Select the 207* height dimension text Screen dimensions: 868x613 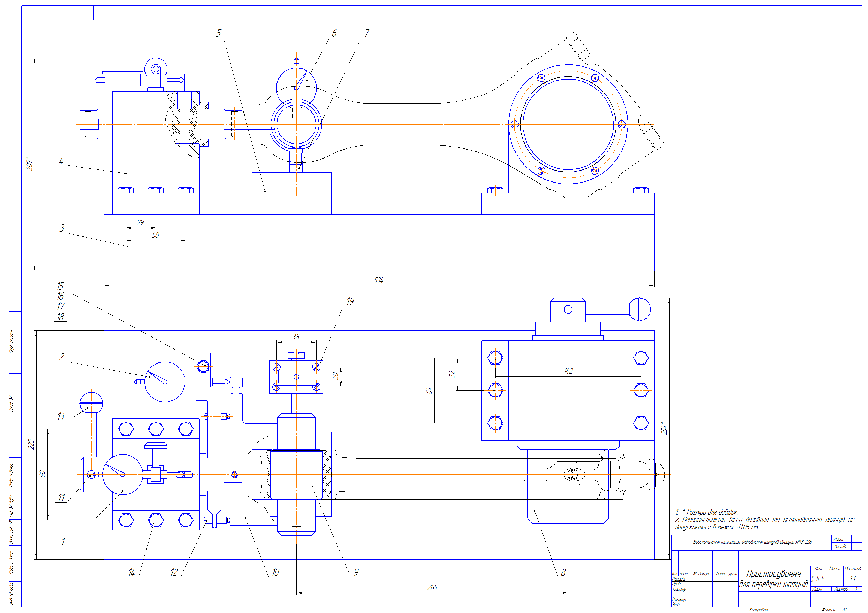coord(29,164)
